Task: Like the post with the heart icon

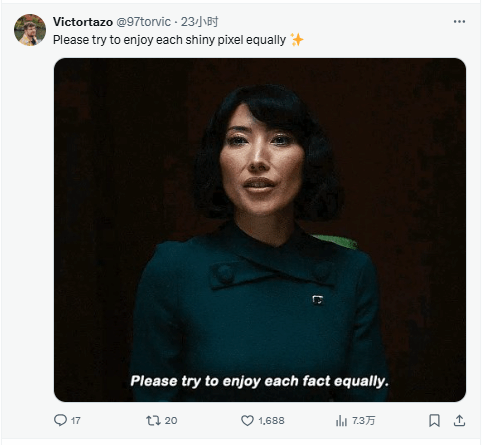Action: coord(247,421)
